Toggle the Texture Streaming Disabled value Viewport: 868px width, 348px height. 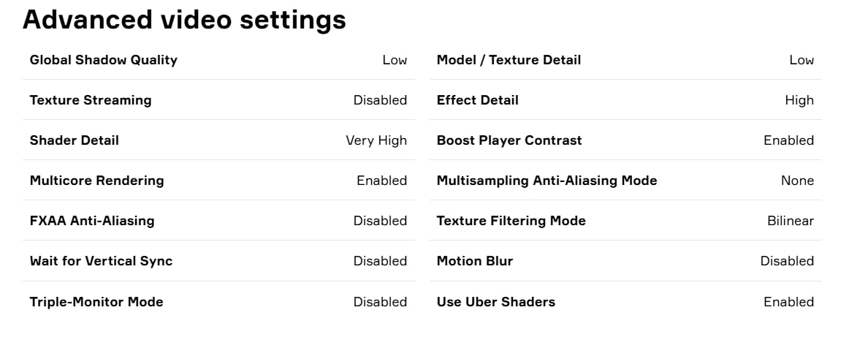(x=380, y=100)
